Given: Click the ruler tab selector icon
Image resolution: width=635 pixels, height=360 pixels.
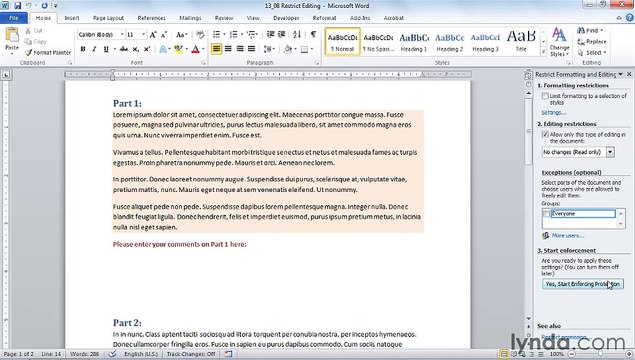Looking at the screenshot, I should [6, 75].
